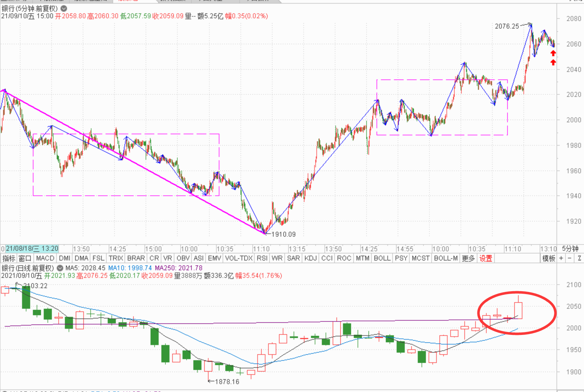Viewport: 584px width, 392px height.
Task: Open the dropdown arrow beside 银行(5分钟.前复权)
Action: 64,8
